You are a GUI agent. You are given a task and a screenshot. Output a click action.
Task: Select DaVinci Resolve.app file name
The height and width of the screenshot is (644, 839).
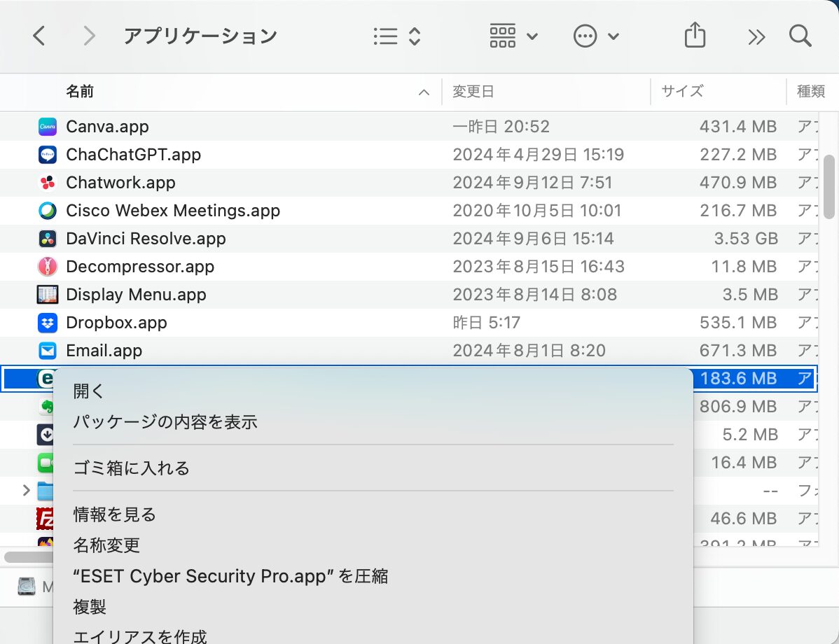[146, 239]
